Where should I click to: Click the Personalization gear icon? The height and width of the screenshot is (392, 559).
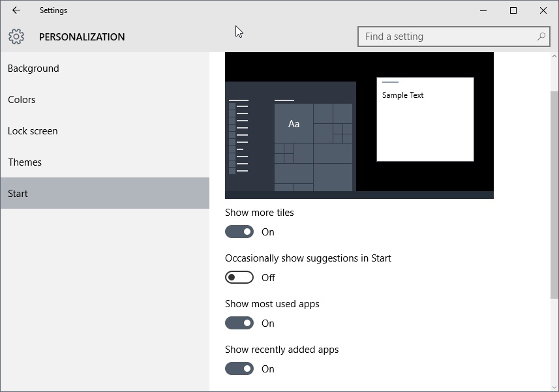[16, 37]
